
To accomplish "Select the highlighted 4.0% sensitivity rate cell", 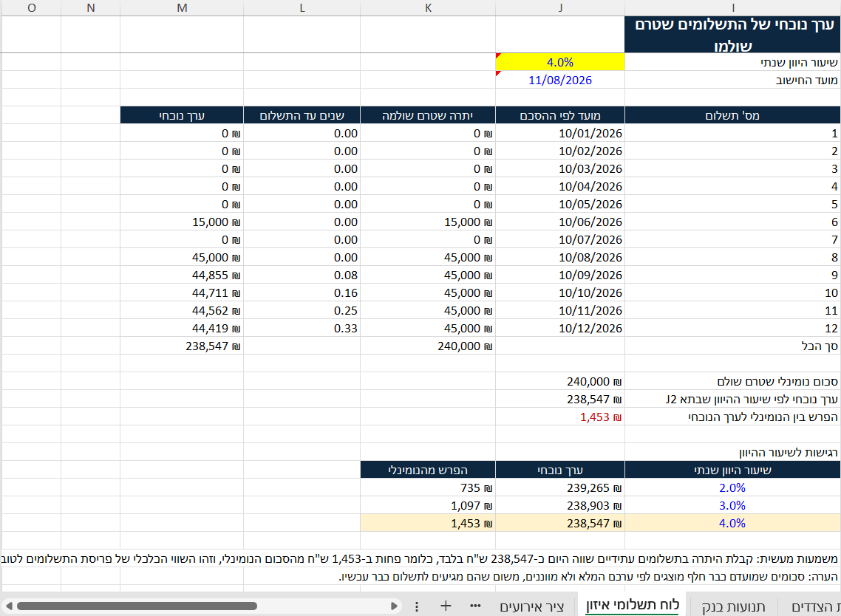I will pos(732,523).
